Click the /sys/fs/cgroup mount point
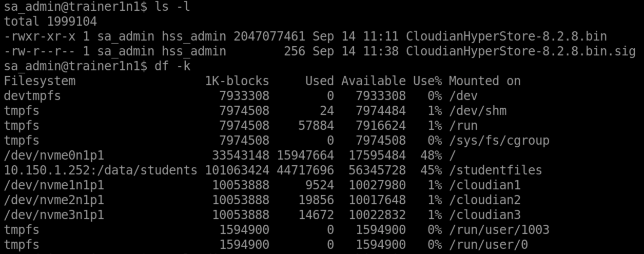The height and width of the screenshot is (254, 644). click(x=499, y=140)
